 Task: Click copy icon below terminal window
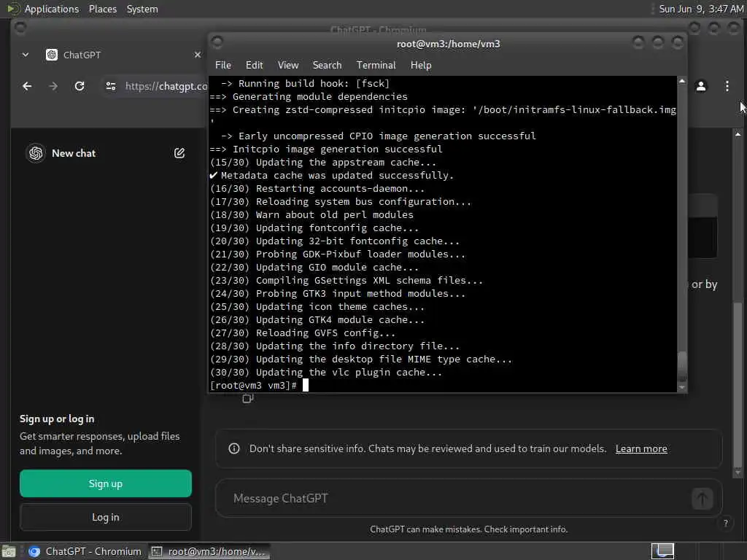tap(248, 398)
